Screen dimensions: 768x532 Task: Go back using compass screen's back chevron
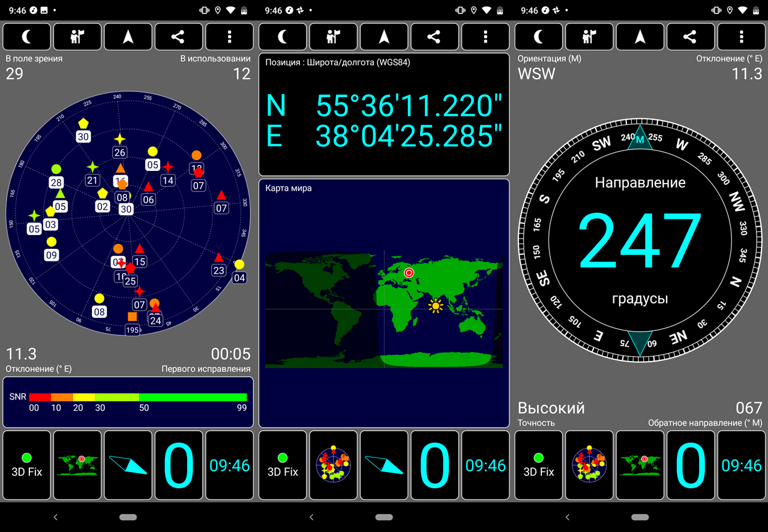[x=568, y=517]
